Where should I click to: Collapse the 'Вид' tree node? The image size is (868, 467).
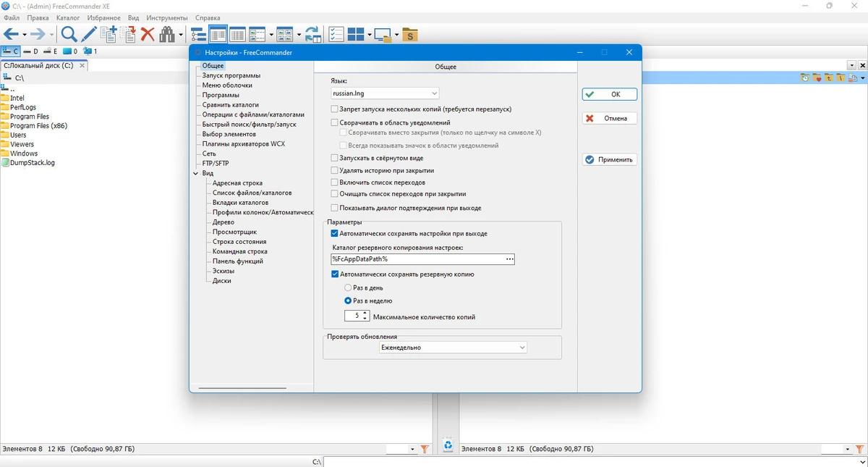click(196, 174)
